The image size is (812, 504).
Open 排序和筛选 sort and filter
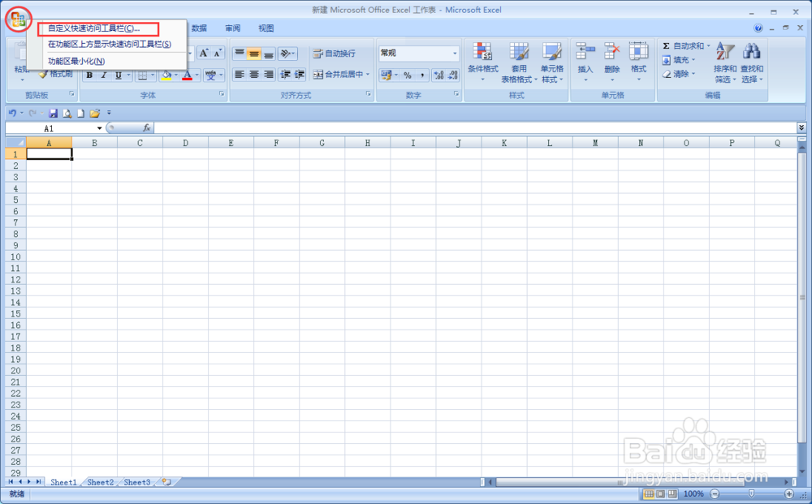[725, 62]
